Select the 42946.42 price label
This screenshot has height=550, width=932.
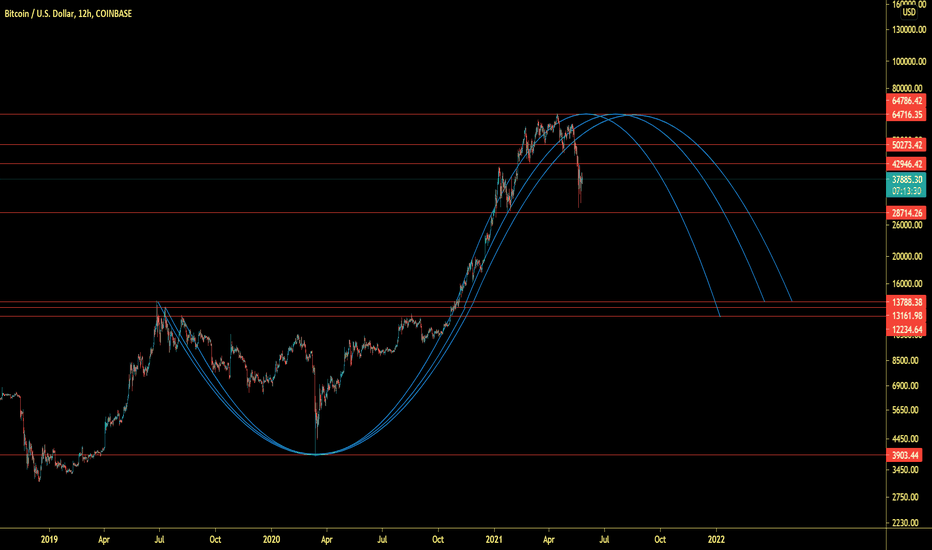pyautogui.click(x=906, y=164)
